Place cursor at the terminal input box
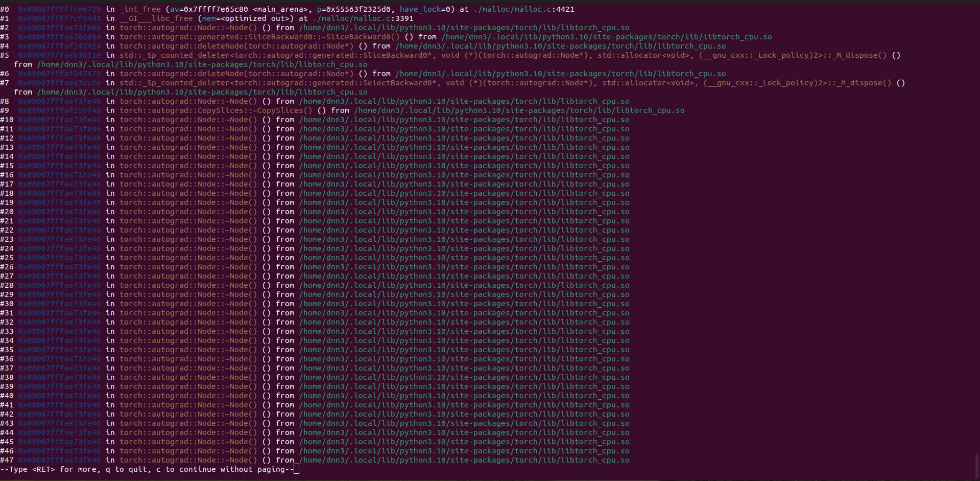This screenshot has width=980, height=481. [x=296, y=469]
